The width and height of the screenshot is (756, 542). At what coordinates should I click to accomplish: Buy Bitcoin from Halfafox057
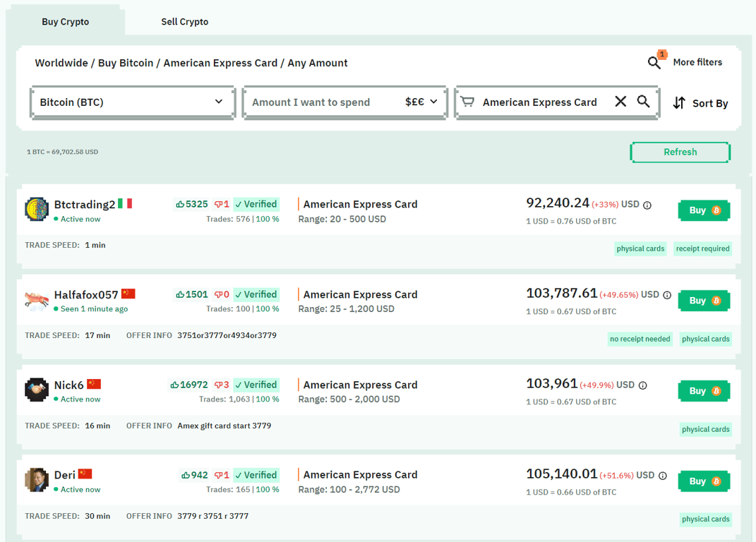[703, 300]
